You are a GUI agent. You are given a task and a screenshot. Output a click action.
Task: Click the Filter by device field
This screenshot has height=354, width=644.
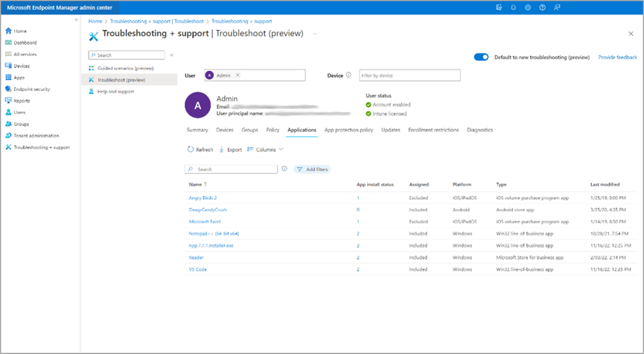[410, 75]
